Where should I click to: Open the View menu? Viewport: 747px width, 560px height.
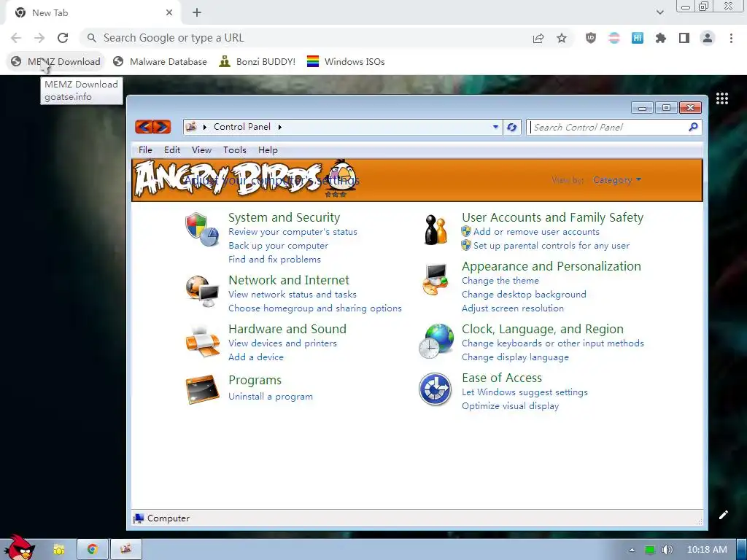click(x=201, y=150)
